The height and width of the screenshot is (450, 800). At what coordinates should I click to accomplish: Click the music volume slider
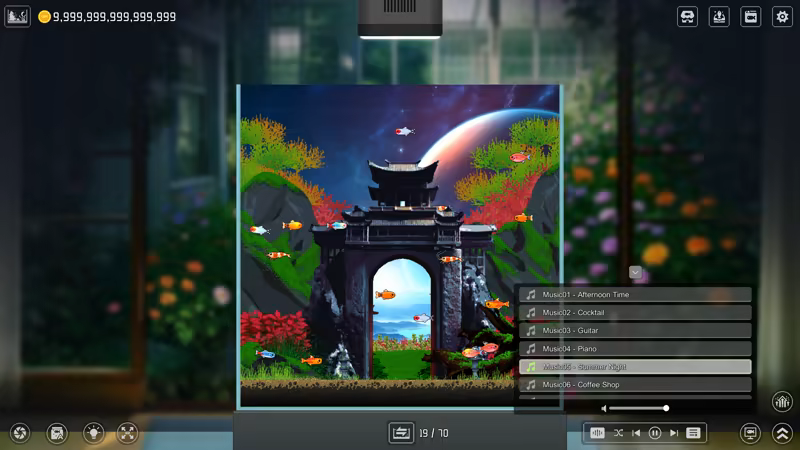coord(638,408)
